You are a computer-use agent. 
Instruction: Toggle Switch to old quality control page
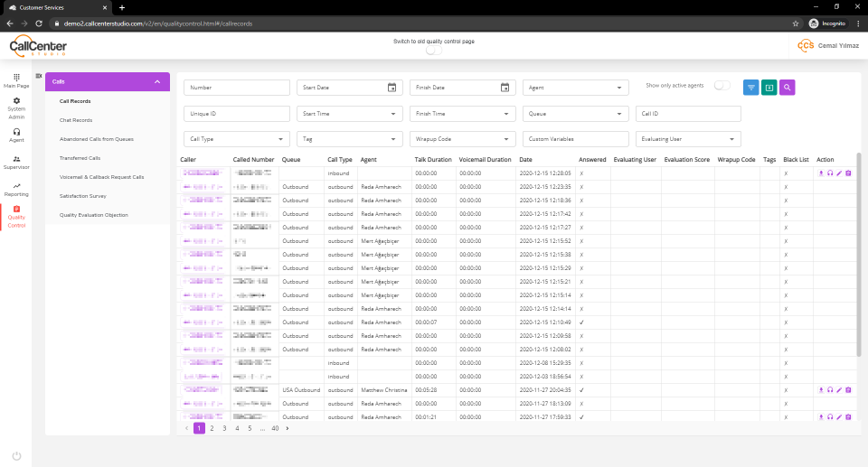tap(434, 51)
